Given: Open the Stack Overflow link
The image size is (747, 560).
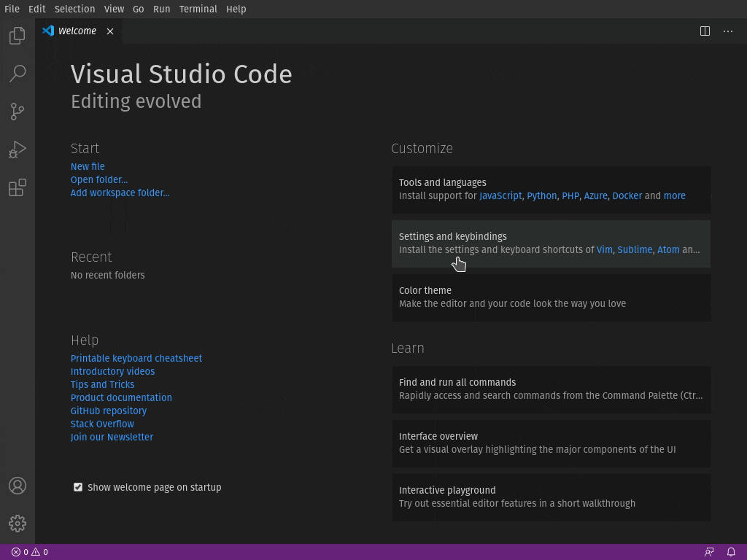Looking at the screenshot, I should (102, 424).
